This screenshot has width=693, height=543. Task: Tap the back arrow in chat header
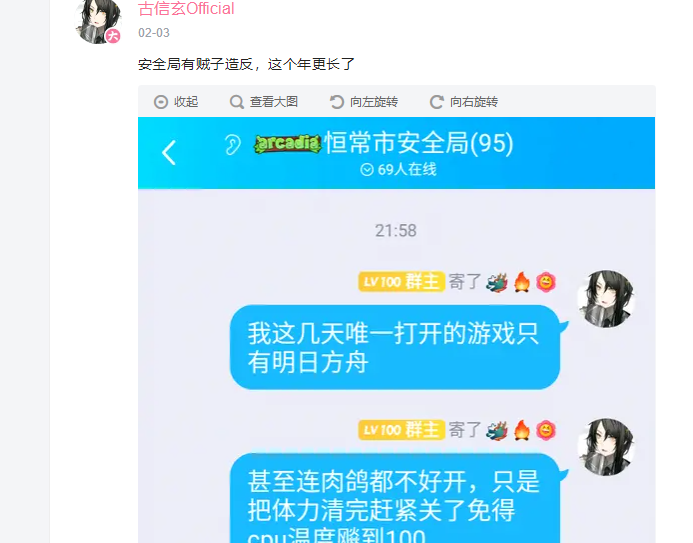(x=169, y=153)
